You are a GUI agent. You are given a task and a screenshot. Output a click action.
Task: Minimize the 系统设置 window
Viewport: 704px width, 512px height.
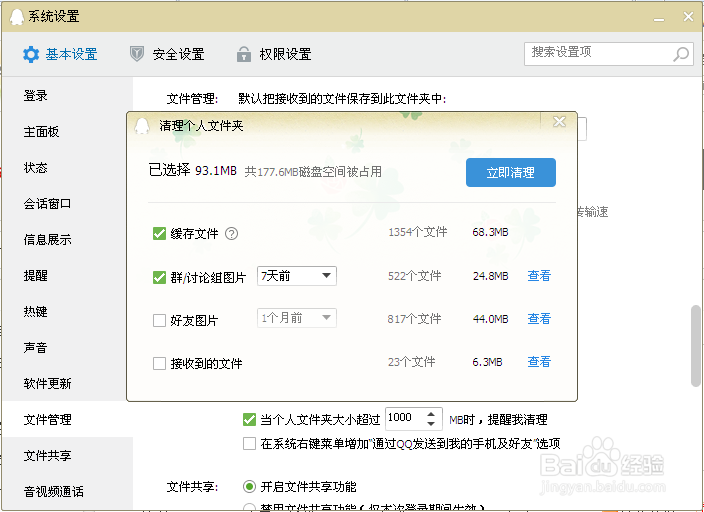point(659,19)
